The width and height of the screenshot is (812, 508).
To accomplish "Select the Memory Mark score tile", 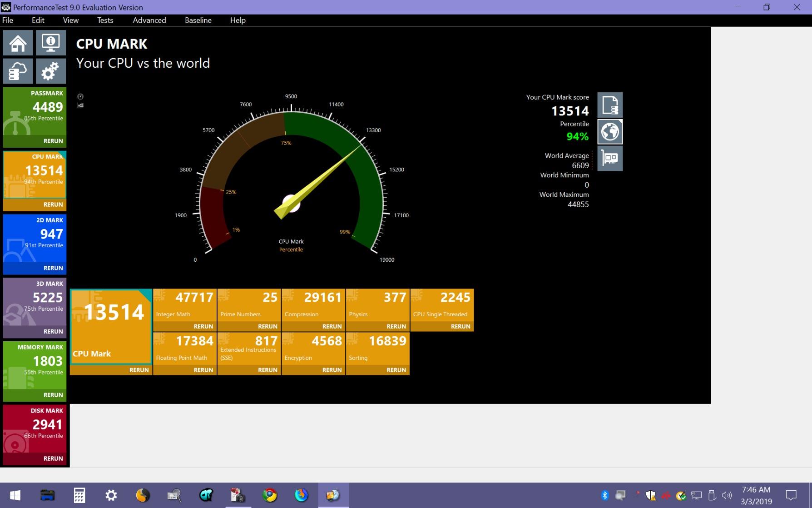I will click(x=35, y=365).
